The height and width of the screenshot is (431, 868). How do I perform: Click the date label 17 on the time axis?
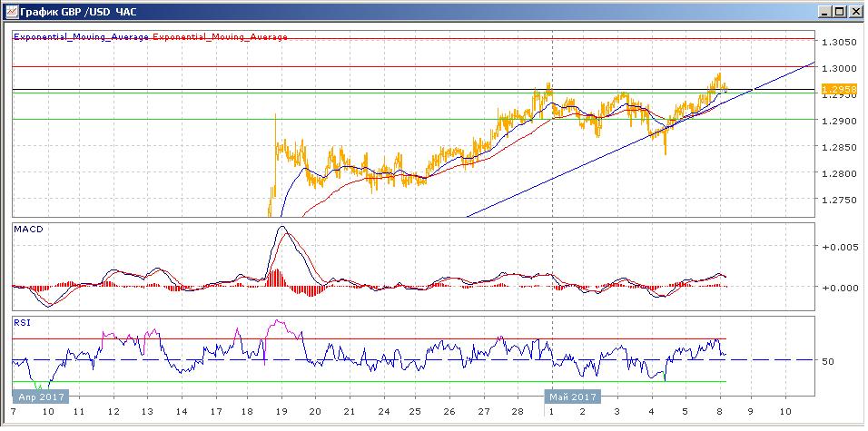[216, 412]
